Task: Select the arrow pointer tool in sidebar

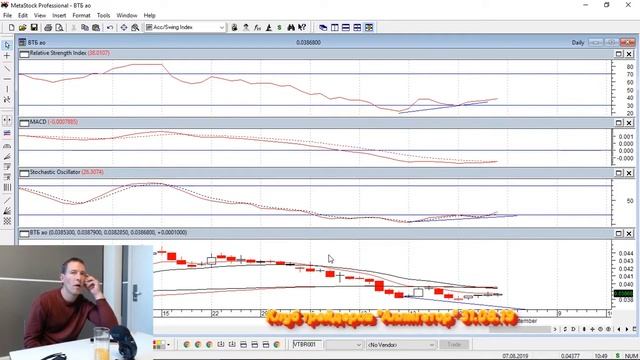Action: tap(7, 45)
